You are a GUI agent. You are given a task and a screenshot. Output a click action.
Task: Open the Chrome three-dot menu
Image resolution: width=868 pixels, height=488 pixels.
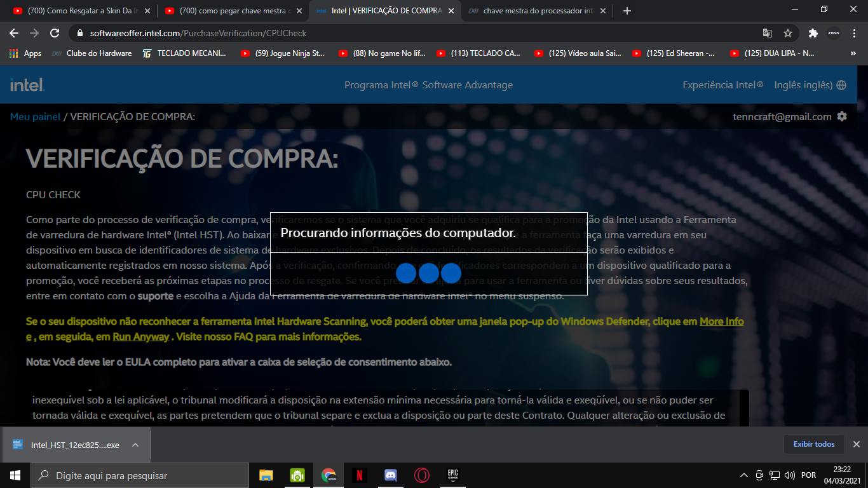pyautogui.click(x=853, y=33)
